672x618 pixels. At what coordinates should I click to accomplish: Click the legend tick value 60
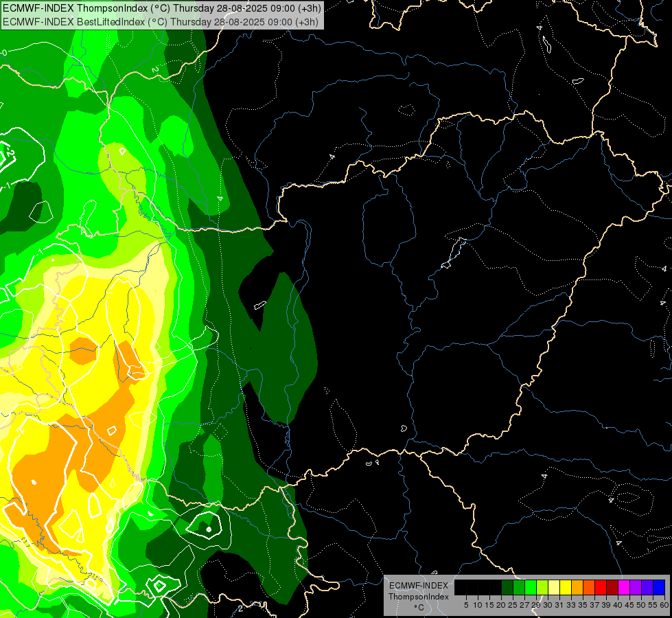(664, 605)
